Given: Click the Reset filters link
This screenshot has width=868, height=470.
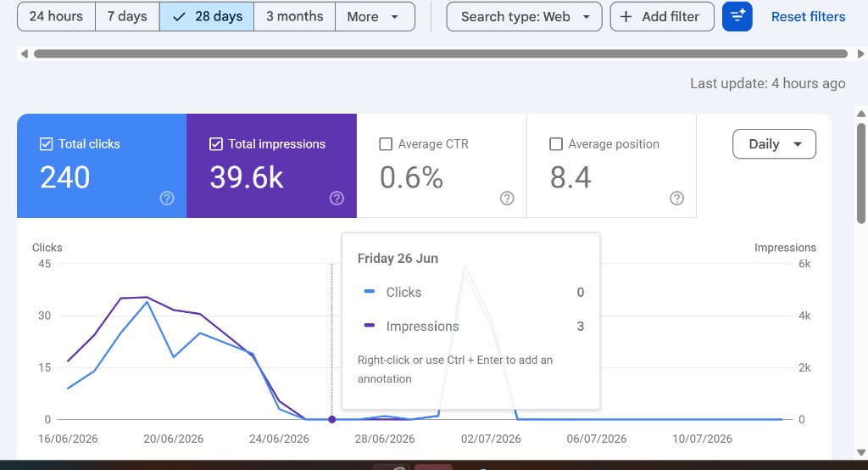Looking at the screenshot, I should click(x=808, y=17).
